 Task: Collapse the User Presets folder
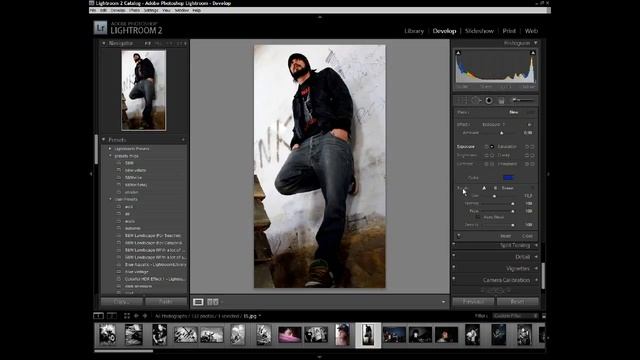coord(110,199)
